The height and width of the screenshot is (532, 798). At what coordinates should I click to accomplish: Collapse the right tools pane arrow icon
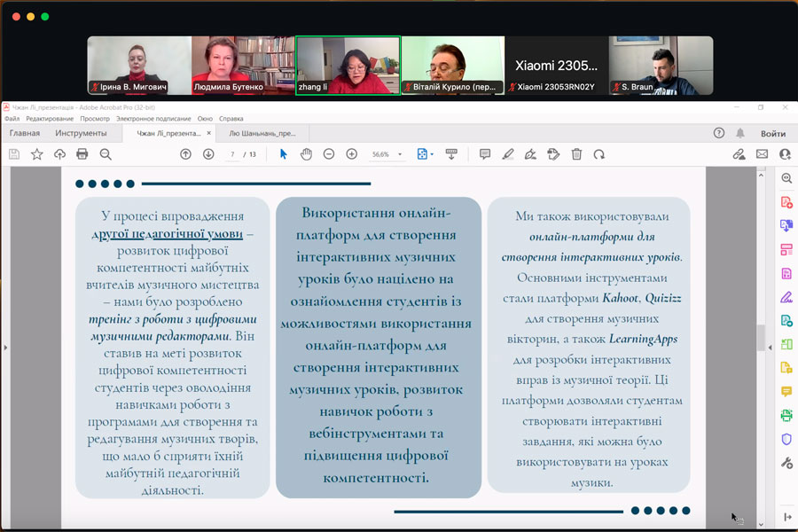[x=787, y=517]
